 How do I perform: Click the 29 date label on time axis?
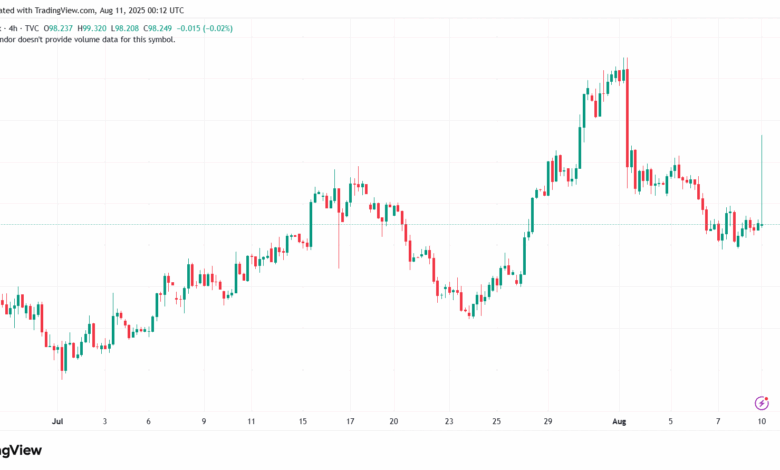coord(548,421)
